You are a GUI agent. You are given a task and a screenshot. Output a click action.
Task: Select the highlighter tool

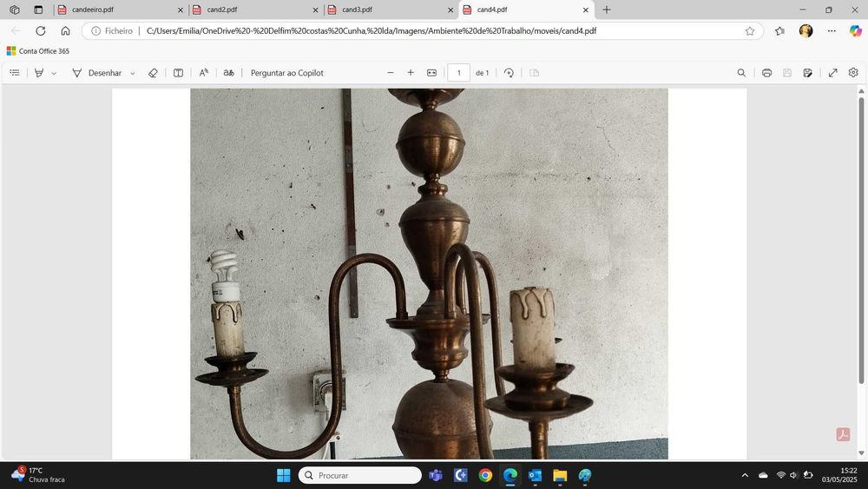coord(39,73)
